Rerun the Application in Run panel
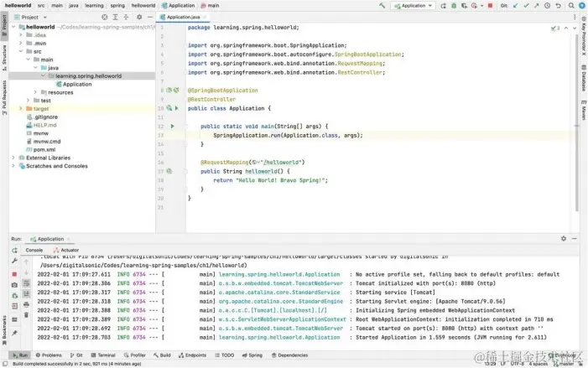Image resolution: width=588 pixels, height=368 pixels. click(x=14, y=250)
